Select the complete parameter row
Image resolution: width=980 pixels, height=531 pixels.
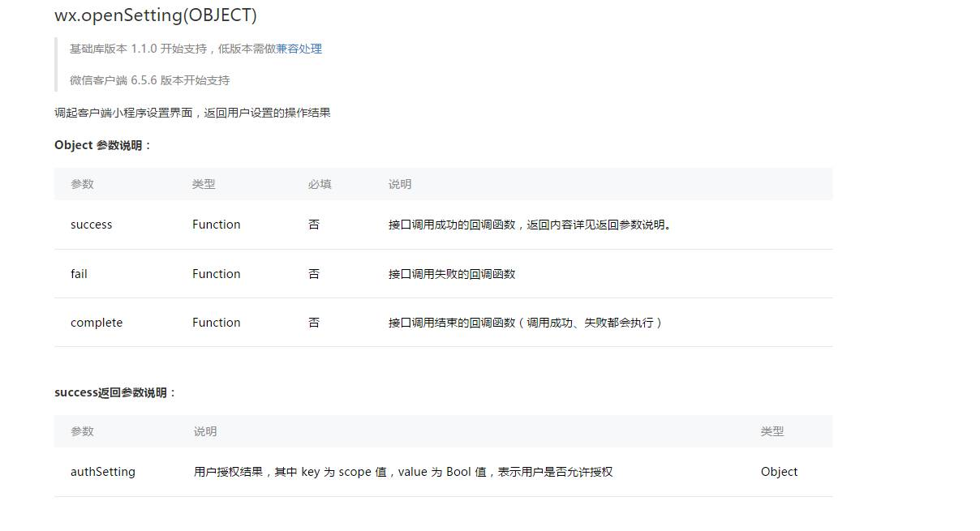[x=96, y=322]
